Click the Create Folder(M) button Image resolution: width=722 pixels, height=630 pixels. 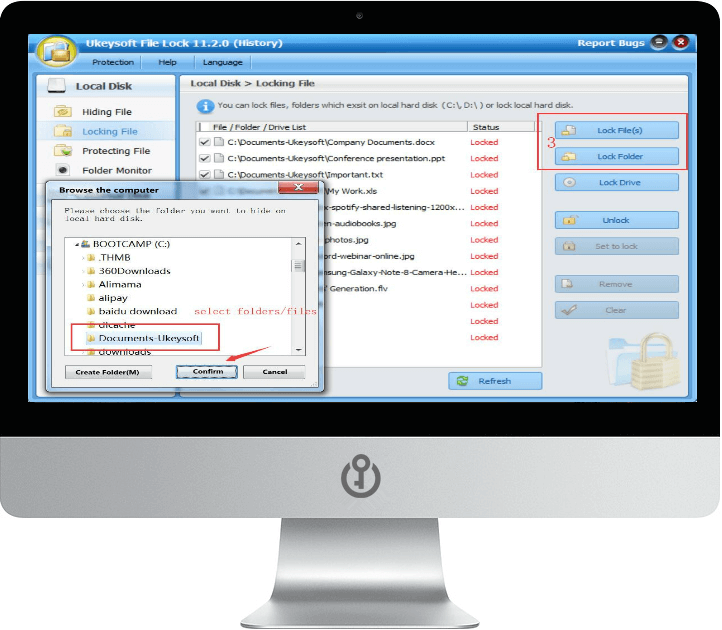(108, 372)
